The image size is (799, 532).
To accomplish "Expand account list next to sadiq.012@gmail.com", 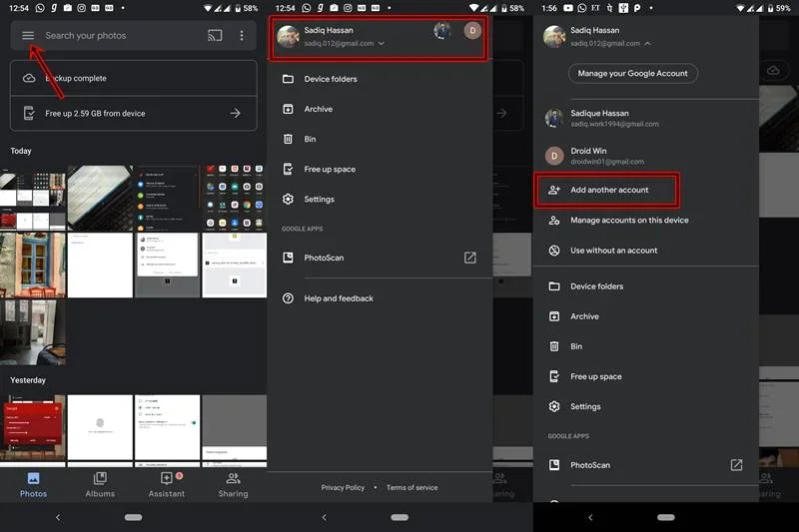I will click(382, 44).
